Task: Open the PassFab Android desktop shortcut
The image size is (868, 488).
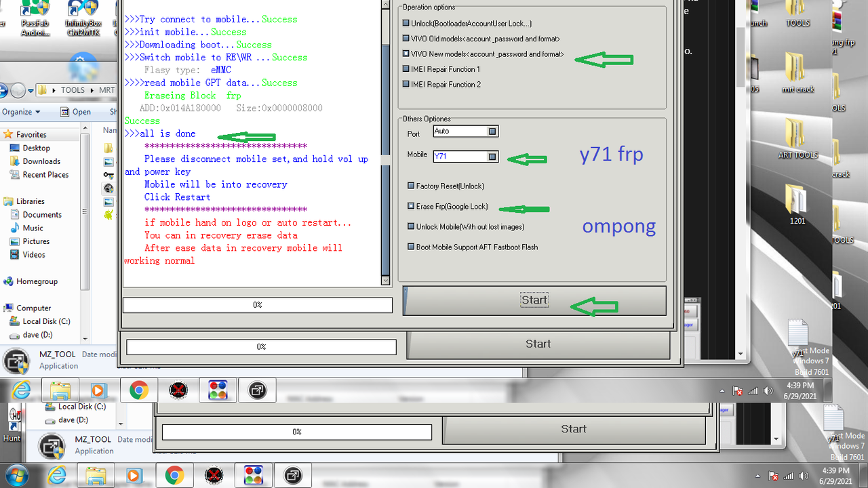Action: [34, 18]
